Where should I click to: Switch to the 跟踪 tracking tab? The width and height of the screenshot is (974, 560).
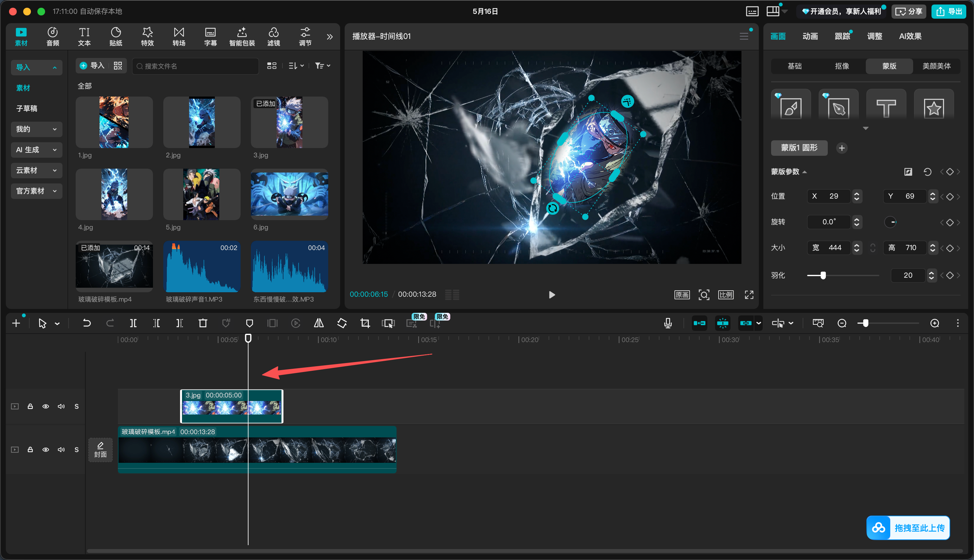click(x=842, y=36)
